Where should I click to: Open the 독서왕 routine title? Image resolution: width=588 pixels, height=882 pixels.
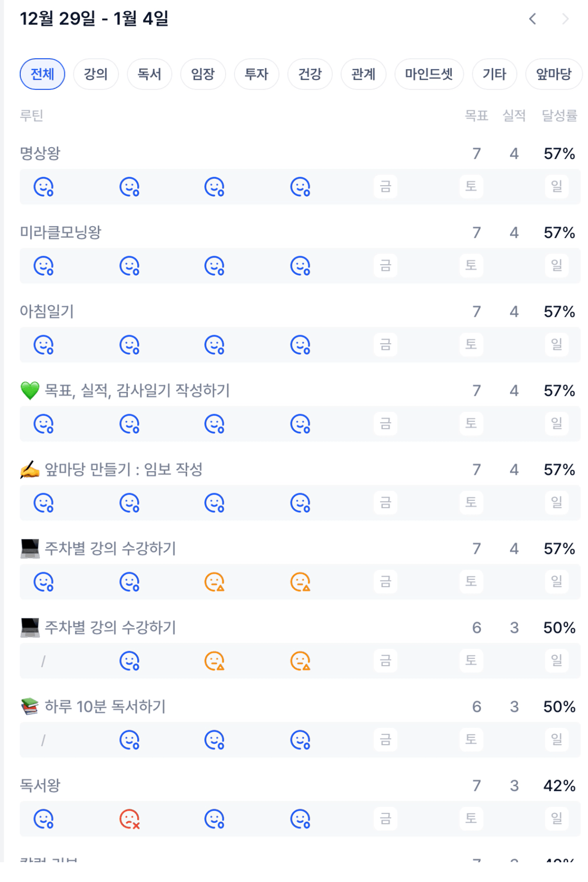[x=40, y=785]
